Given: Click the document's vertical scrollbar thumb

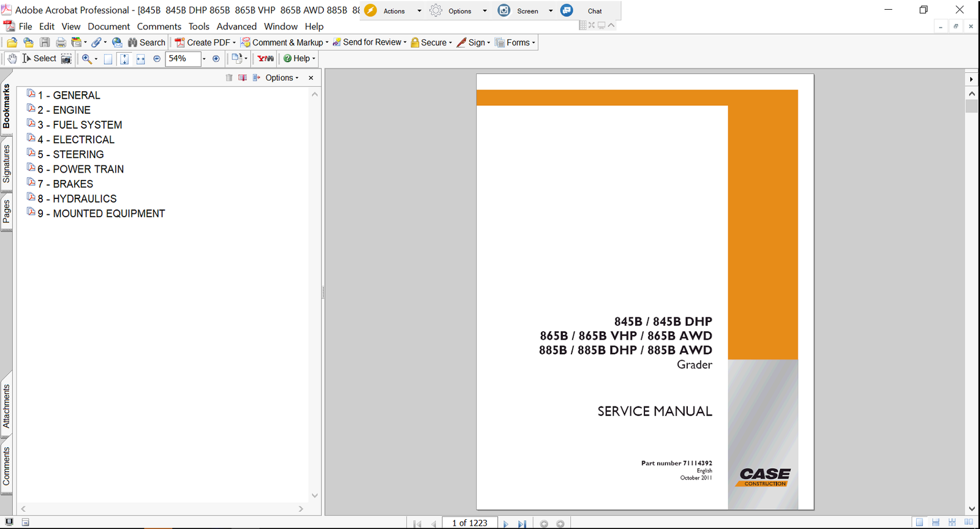Looking at the screenshot, I should coord(971,106).
